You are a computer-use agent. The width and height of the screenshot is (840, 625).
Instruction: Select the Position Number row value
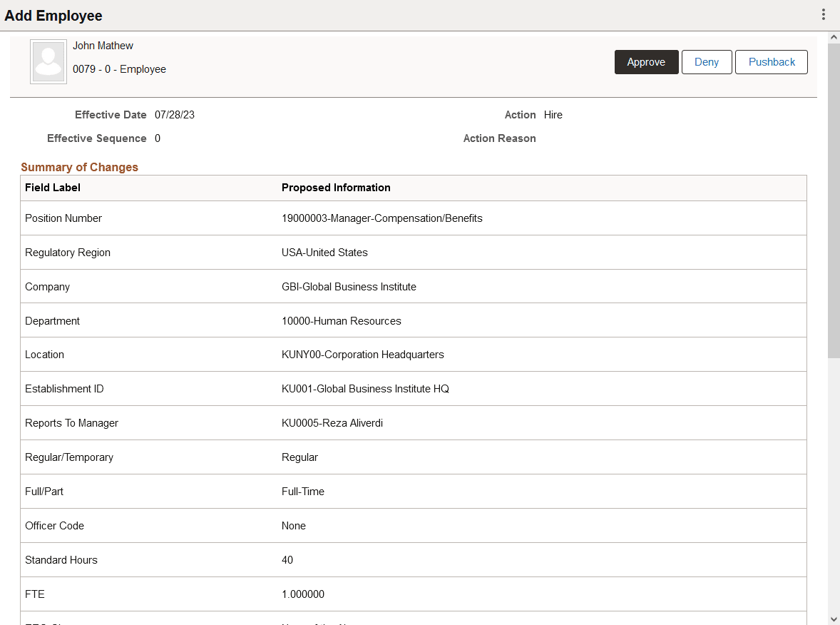click(383, 218)
